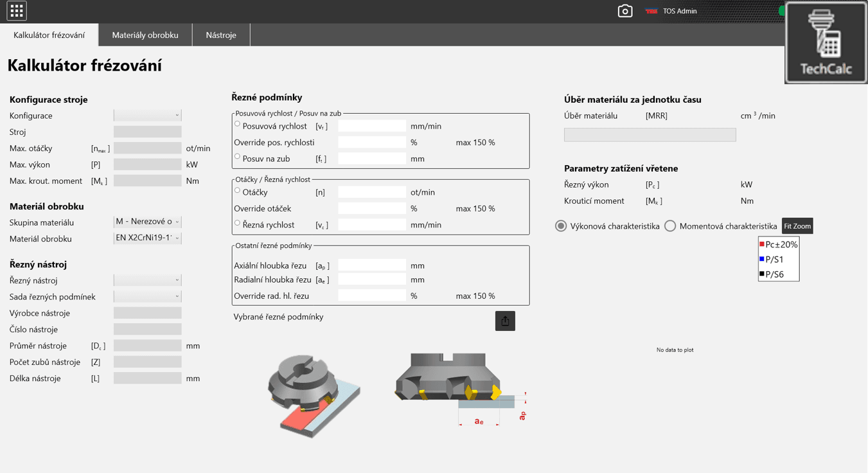
Task: Click the export share icon button
Action: [x=505, y=321]
